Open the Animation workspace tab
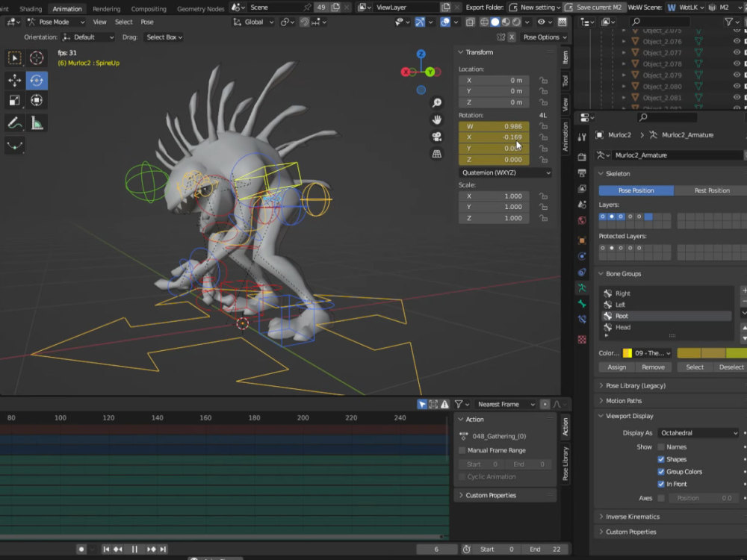The image size is (747, 560). [66, 8]
